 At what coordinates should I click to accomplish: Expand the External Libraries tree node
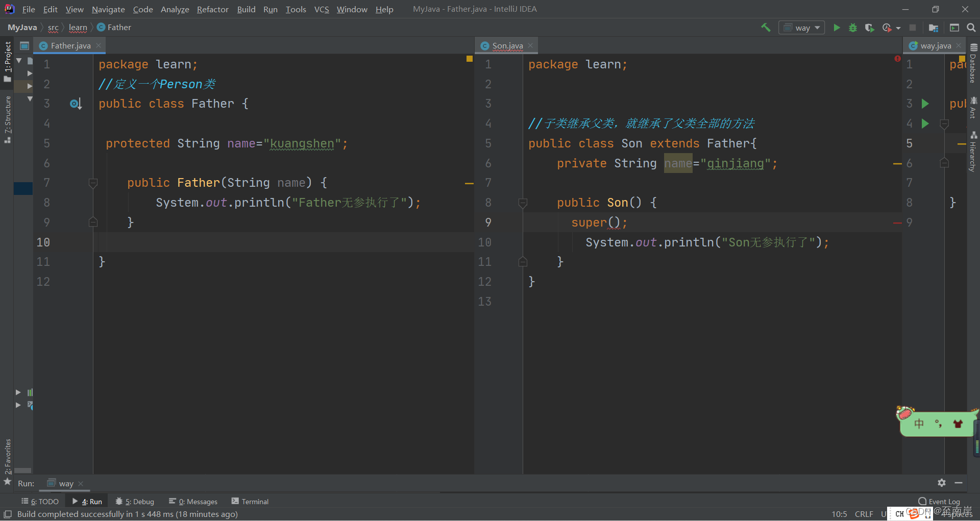18,392
